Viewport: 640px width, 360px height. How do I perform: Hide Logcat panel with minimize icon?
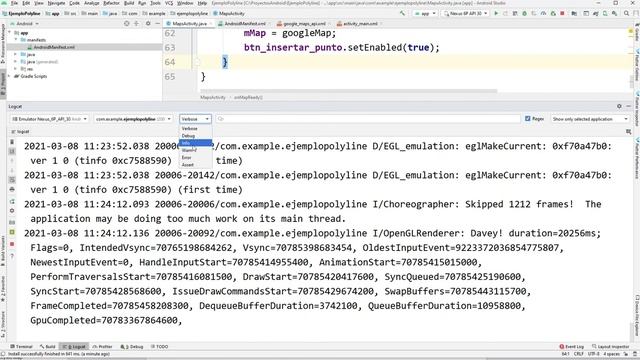[x=629, y=106]
